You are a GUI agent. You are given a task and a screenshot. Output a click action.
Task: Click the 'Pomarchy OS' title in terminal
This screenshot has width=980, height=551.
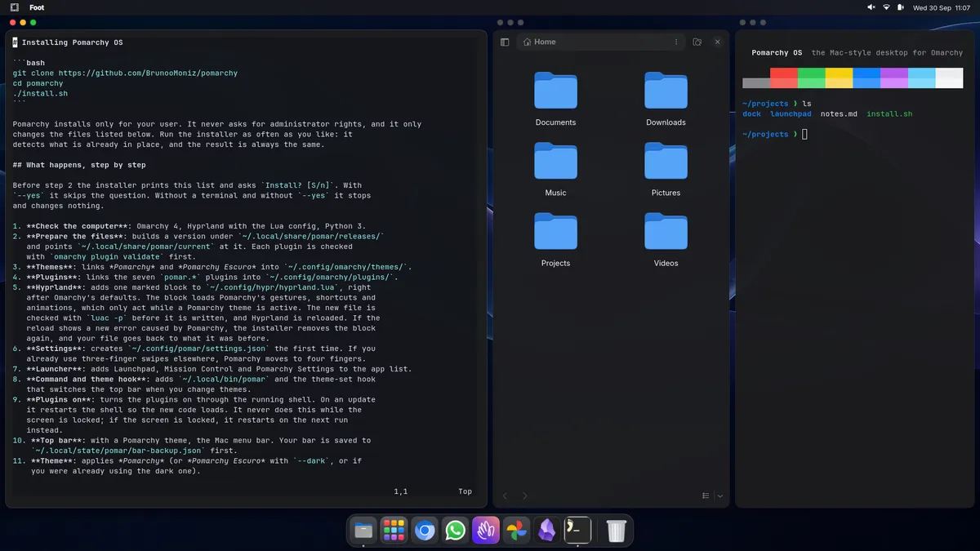pos(777,53)
